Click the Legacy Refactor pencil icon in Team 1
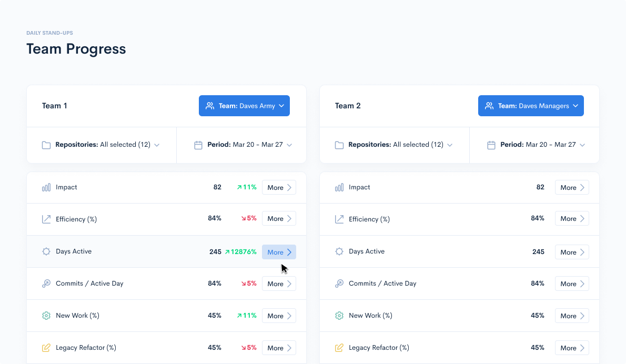The height and width of the screenshot is (364, 626). pyautogui.click(x=46, y=348)
